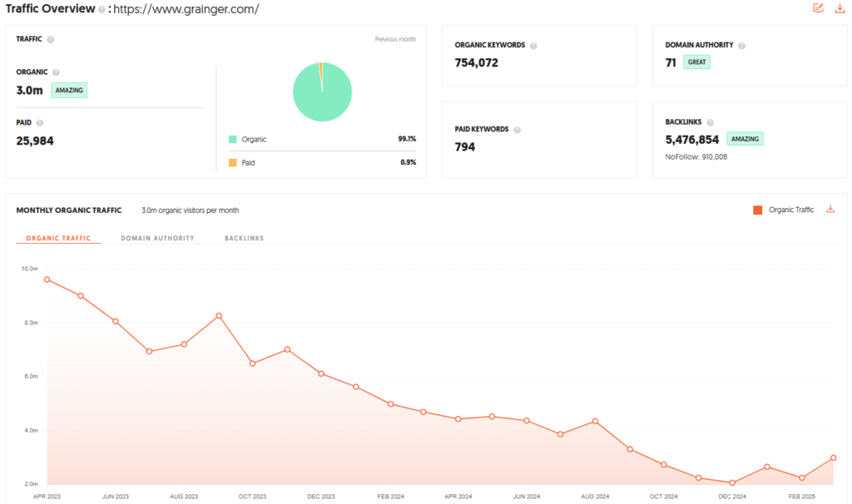Click the last data point on chart
This screenshot has width=852, height=504.
[x=833, y=457]
